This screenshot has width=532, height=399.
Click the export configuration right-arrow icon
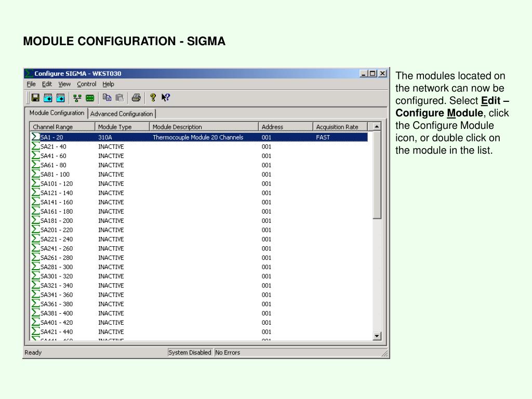pos(60,98)
